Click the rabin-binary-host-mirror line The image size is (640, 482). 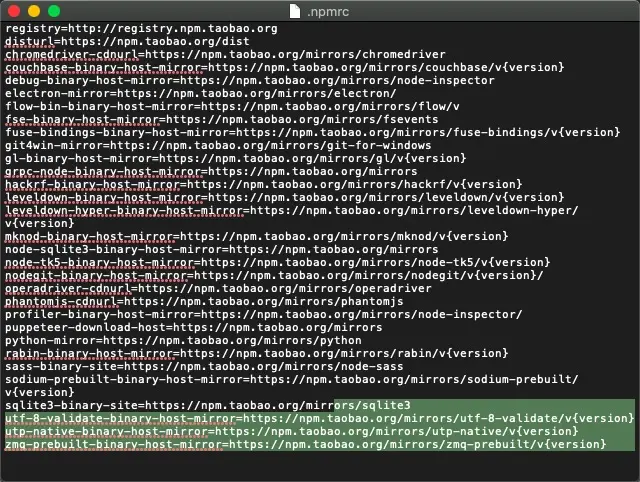tap(257, 353)
